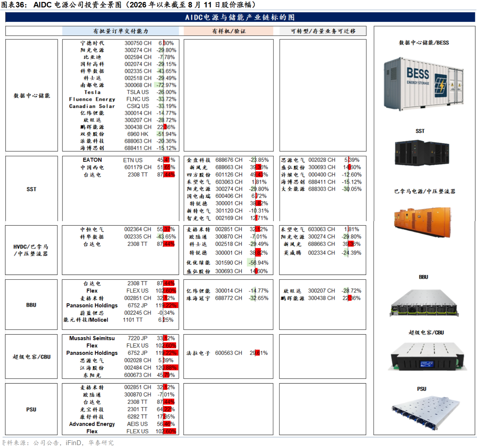Click the 'Advanced Energy' company name
Screen dimensions: 477x448
click(92, 424)
